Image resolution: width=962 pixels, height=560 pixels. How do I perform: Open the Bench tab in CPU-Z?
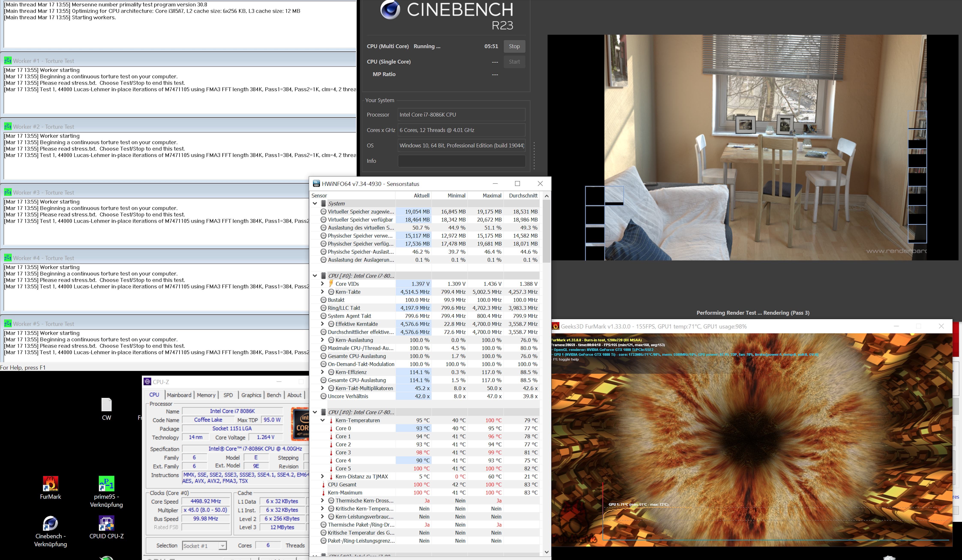tap(274, 395)
